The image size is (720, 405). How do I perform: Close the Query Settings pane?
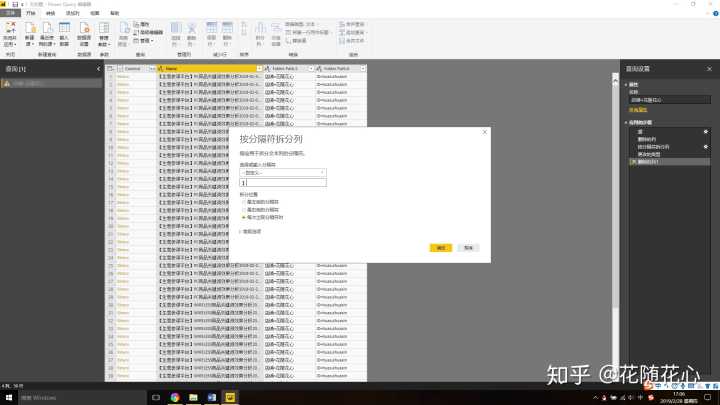[709, 69]
